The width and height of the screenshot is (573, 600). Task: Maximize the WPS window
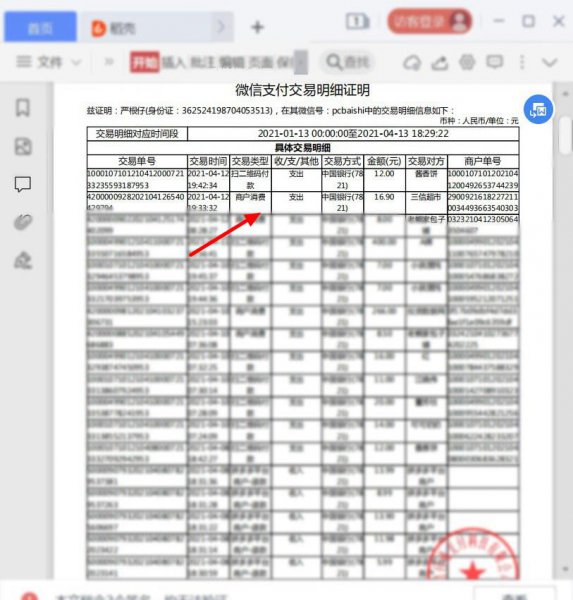[529, 21]
